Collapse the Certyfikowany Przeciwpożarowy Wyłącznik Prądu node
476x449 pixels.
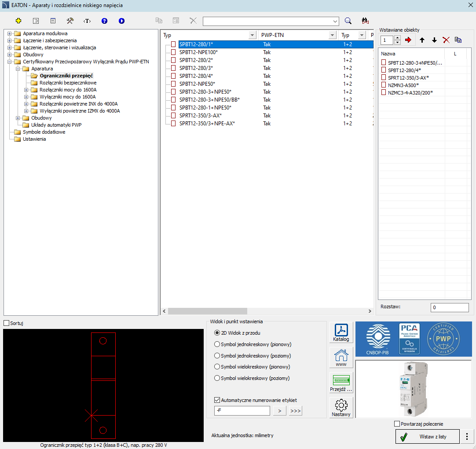pos(9,62)
